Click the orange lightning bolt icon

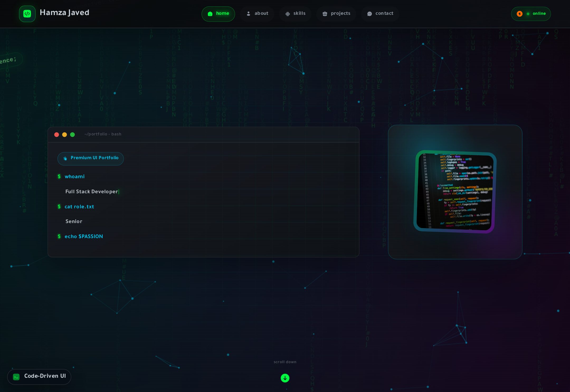pos(520,14)
